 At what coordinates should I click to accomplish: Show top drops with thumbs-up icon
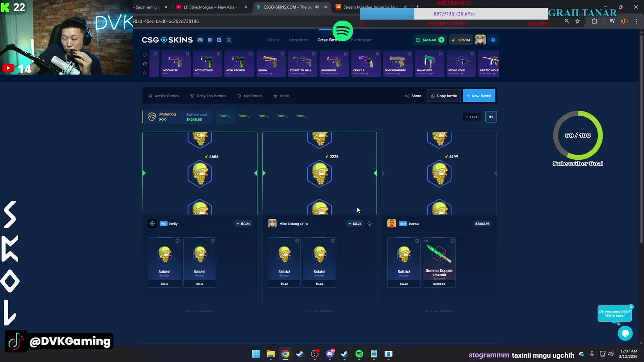pos(145,64)
